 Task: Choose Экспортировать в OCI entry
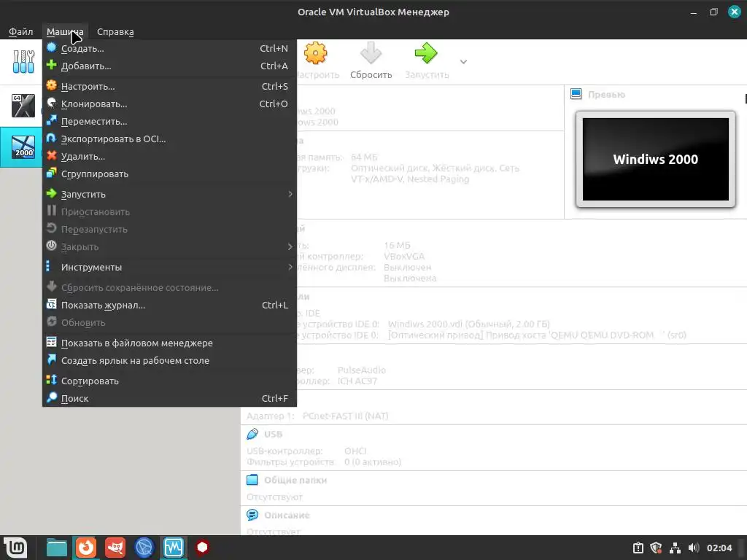pos(169,139)
